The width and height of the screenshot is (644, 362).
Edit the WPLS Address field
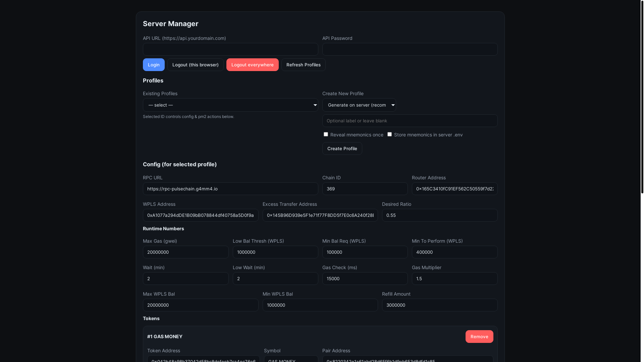201,215
